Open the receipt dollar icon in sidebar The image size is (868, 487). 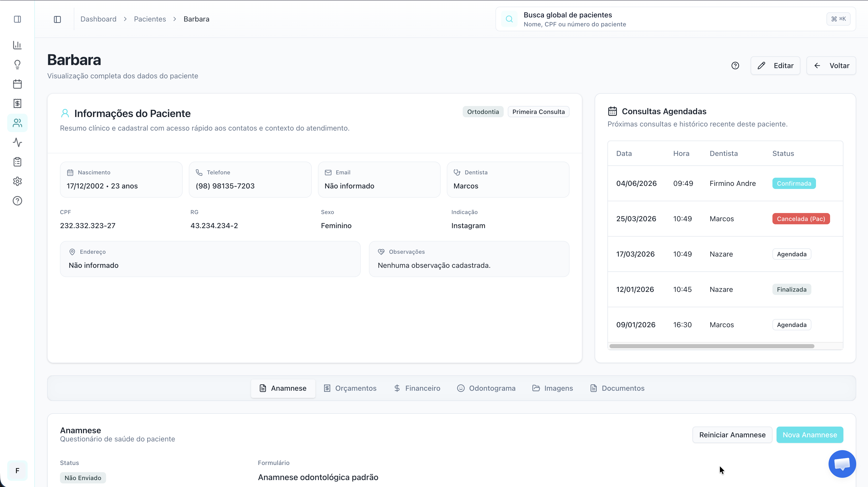click(17, 103)
